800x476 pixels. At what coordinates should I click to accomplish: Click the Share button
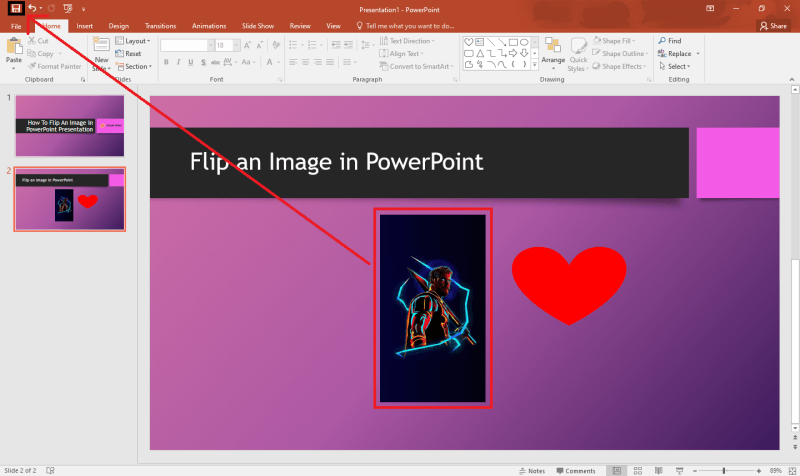click(x=773, y=25)
